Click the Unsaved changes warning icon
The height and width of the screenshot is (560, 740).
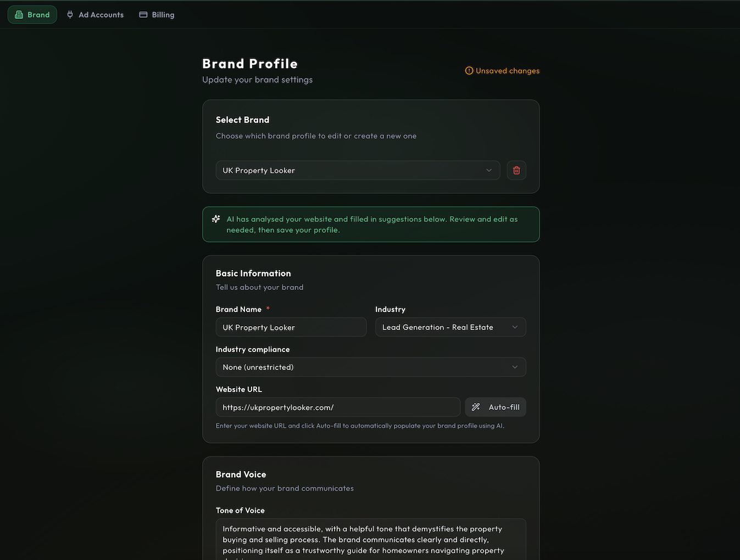tap(469, 71)
